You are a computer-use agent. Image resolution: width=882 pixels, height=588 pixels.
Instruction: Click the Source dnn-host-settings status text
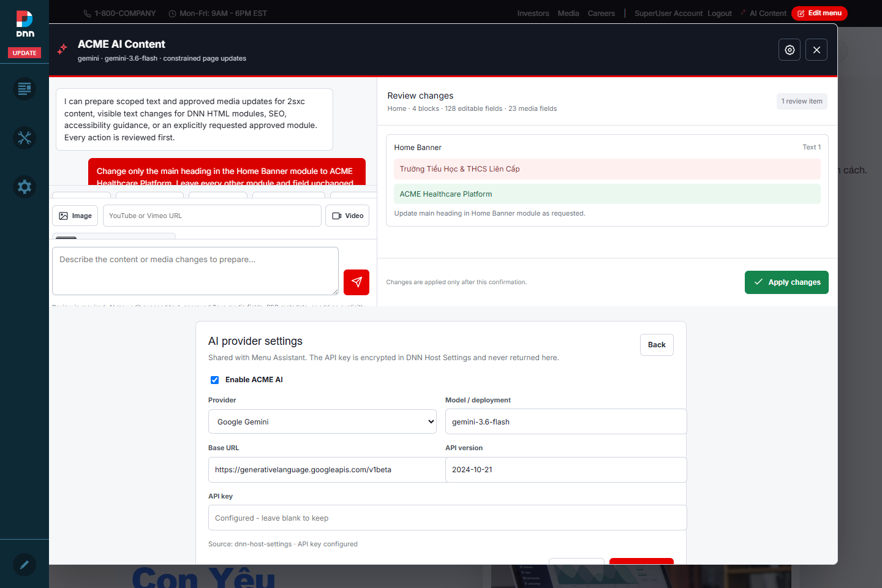(283, 544)
